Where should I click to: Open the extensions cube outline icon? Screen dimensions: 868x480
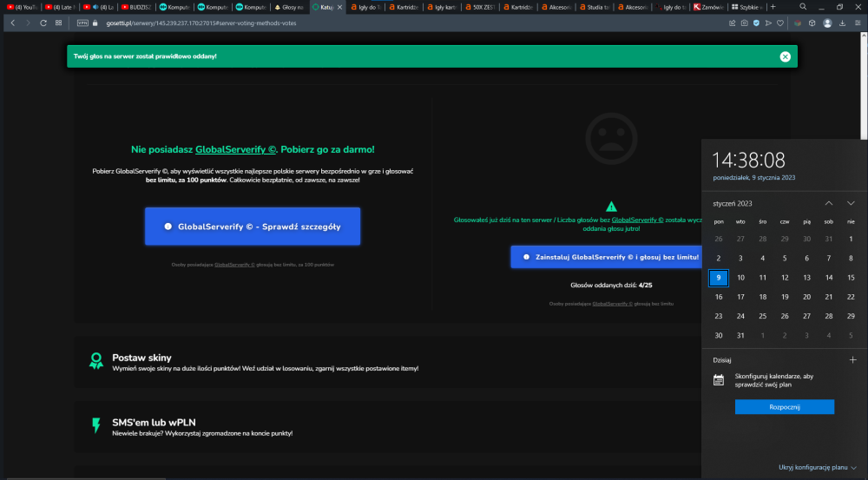812,23
